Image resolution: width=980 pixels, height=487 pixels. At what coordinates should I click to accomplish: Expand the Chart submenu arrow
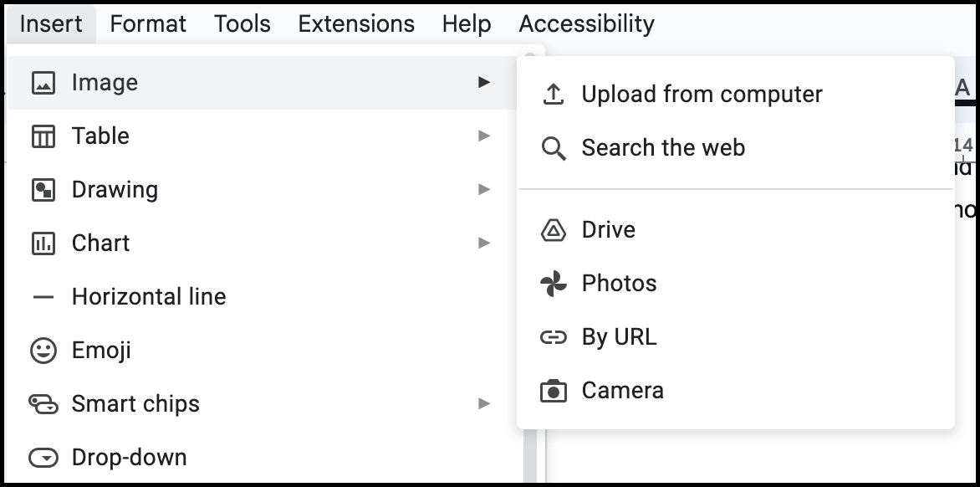484,243
